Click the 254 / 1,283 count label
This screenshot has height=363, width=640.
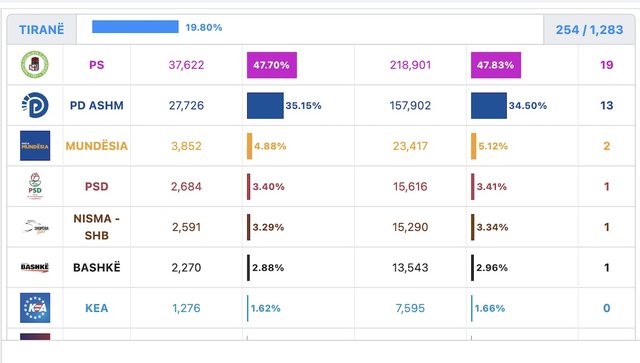589,29
